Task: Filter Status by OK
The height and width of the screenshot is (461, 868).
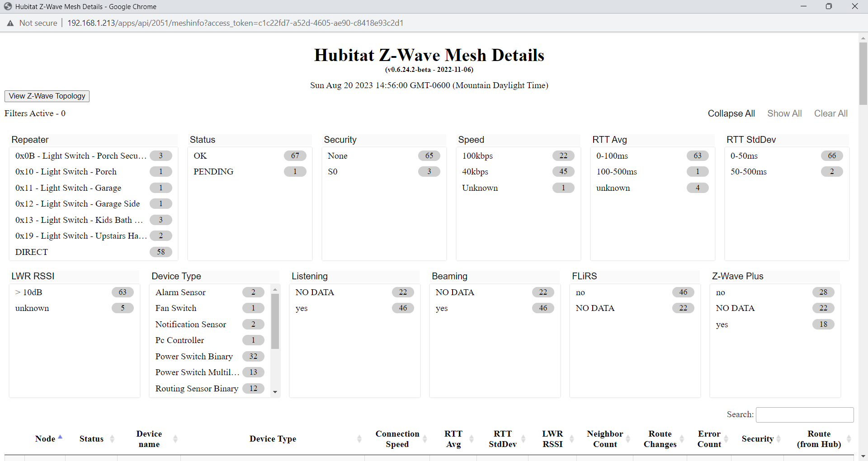Action: pyautogui.click(x=250, y=155)
